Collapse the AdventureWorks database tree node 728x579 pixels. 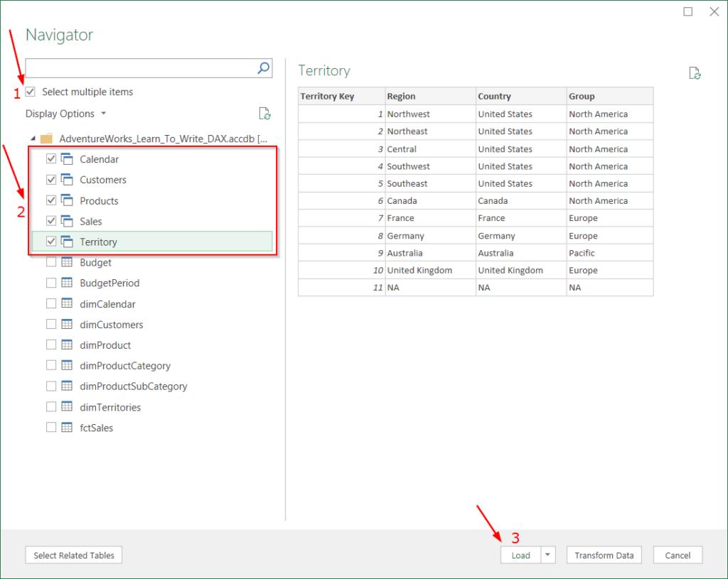pos(32,139)
